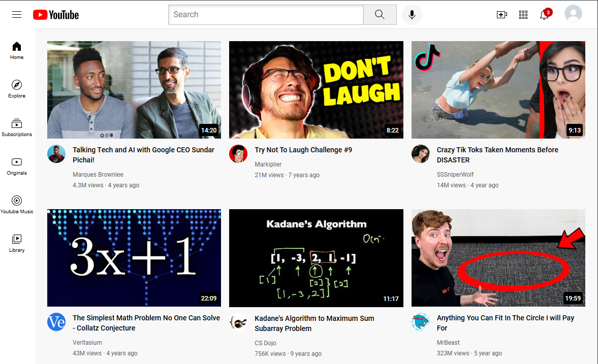Click inside the Search input field
This screenshot has height=364, width=598.
click(265, 14)
